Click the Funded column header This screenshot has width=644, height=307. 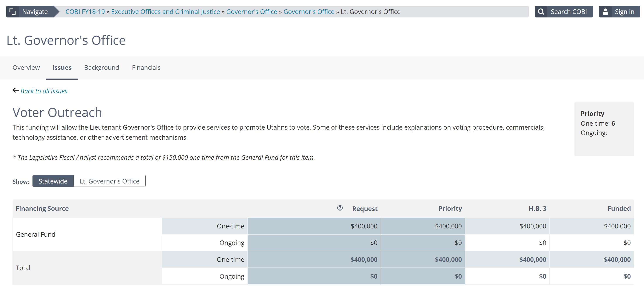point(619,208)
